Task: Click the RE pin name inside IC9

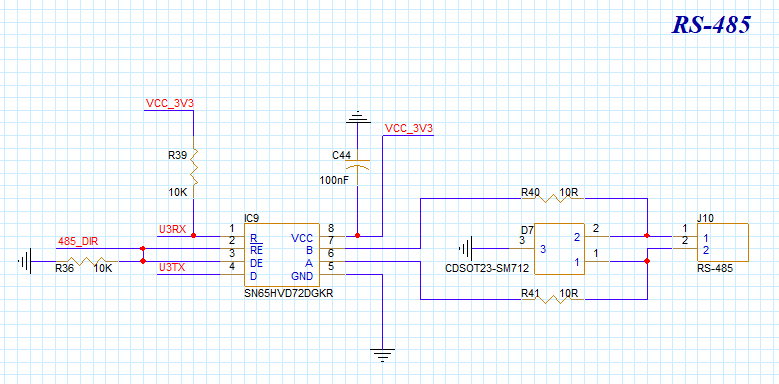Action: click(256, 250)
